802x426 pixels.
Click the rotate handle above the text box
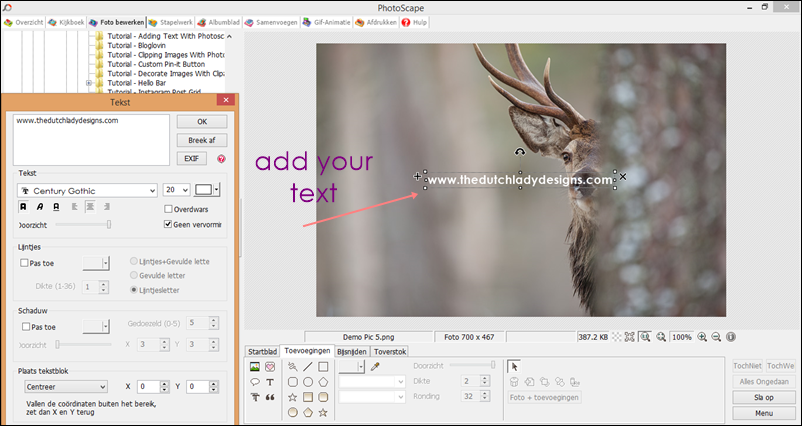pyautogui.click(x=520, y=152)
